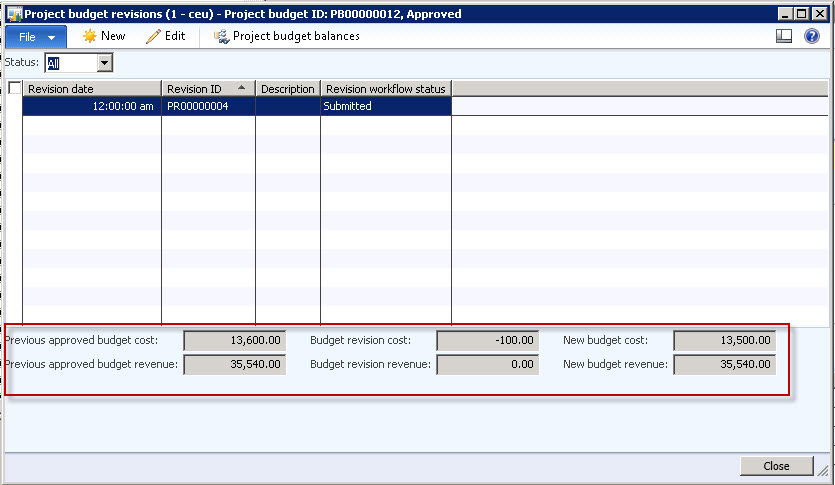
Task: Click the Submitted workflow status cell
Action: click(386, 106)
